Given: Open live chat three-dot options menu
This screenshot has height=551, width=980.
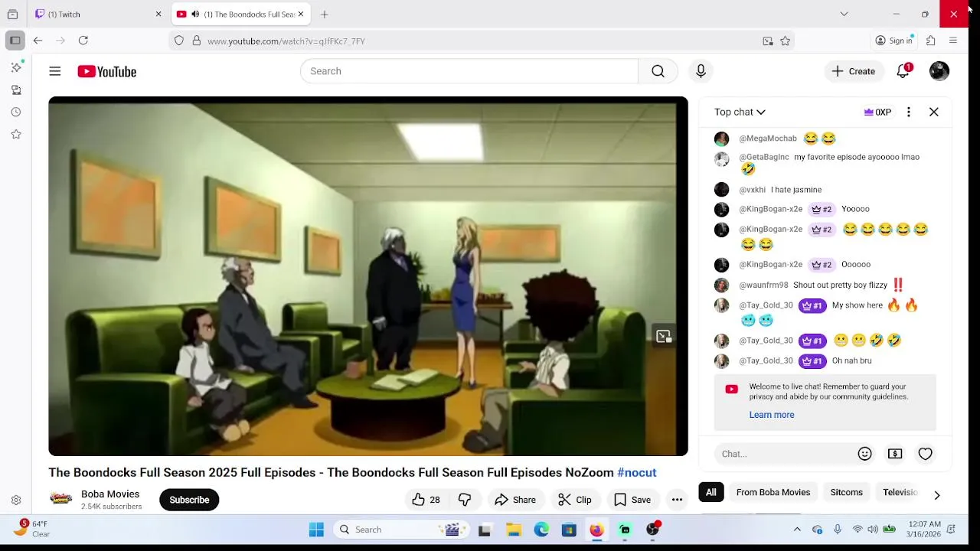Looking at the screenshot, I should 909,112.
